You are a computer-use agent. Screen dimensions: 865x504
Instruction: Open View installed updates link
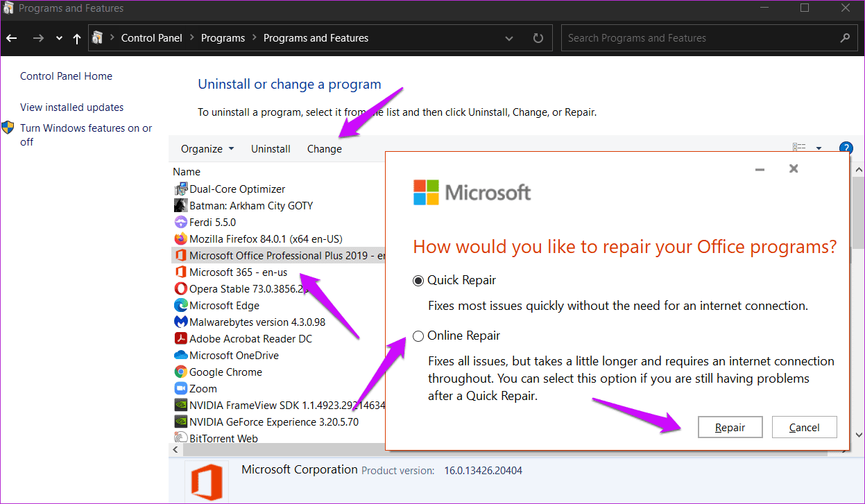coord(72,107)
